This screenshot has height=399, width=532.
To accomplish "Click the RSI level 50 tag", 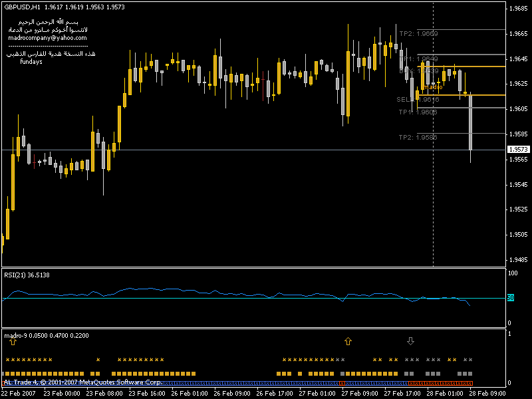I will [511, 298].
